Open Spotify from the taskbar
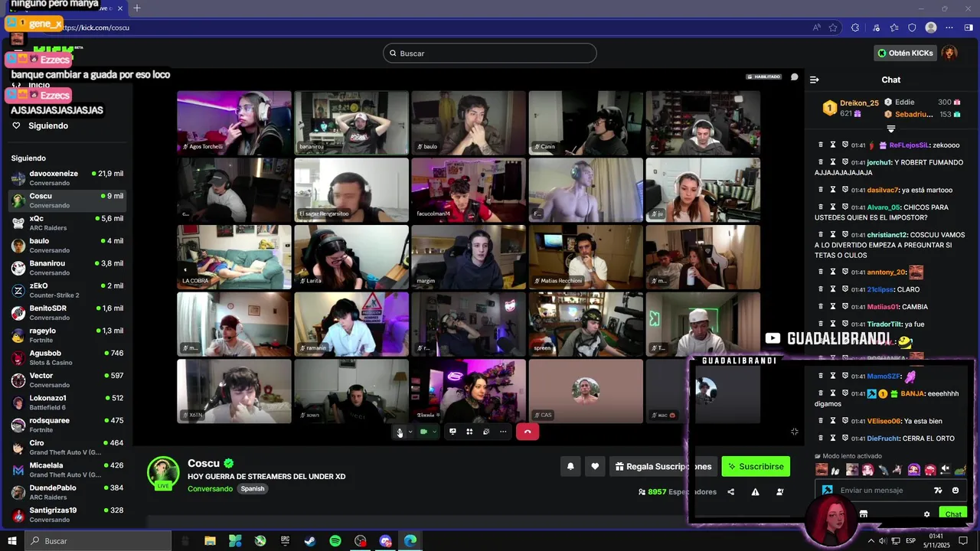 point(335,541)
